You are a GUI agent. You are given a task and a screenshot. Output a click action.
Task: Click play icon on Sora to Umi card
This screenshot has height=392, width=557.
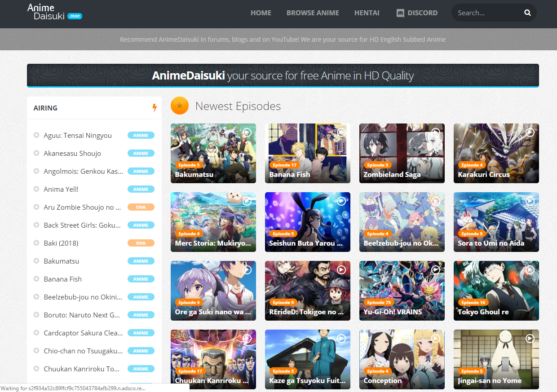point(530,201)
